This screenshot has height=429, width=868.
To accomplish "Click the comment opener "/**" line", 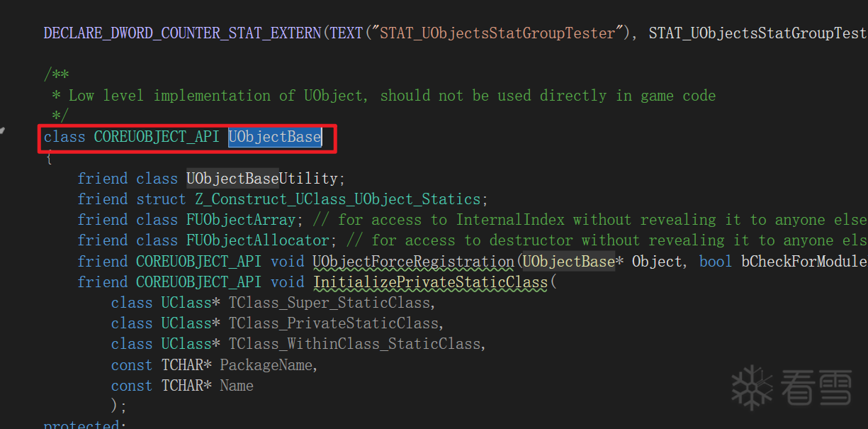I will pos(57,74).
